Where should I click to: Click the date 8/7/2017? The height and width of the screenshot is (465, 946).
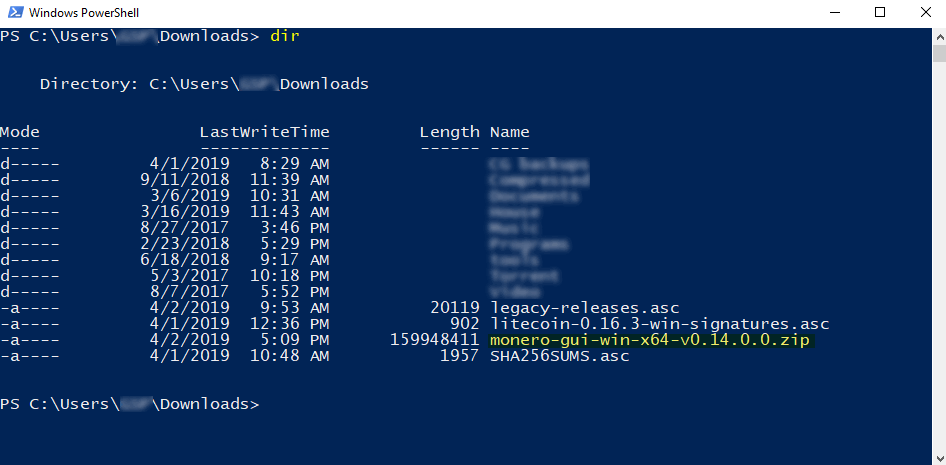(x=190, y=292)
